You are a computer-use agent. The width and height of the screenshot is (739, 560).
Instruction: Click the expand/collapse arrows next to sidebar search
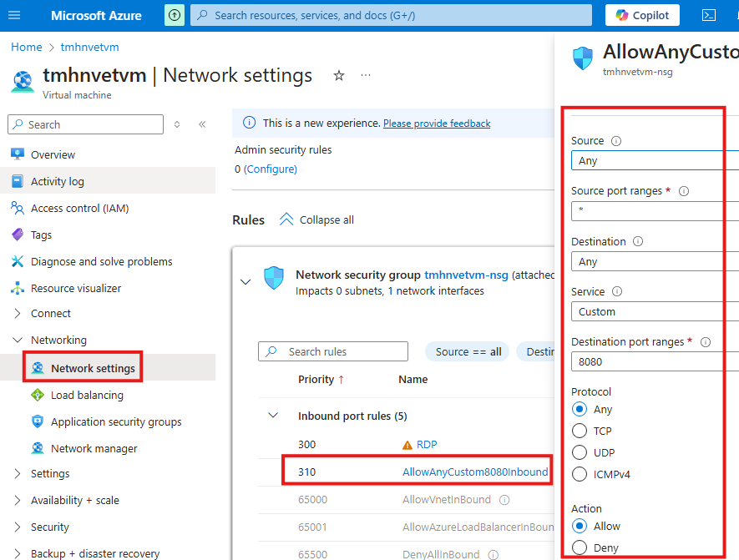pyautogui.click(x=177, y=124)
